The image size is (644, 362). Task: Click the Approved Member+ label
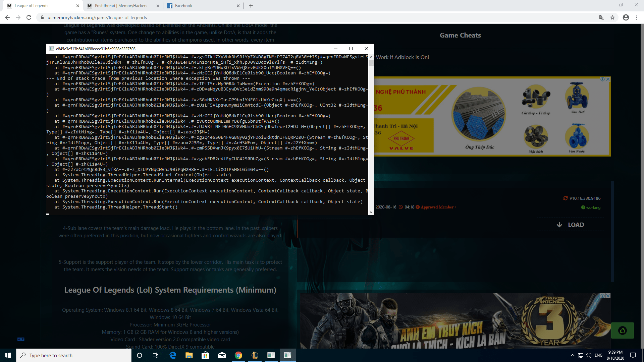tap(439, 207)
